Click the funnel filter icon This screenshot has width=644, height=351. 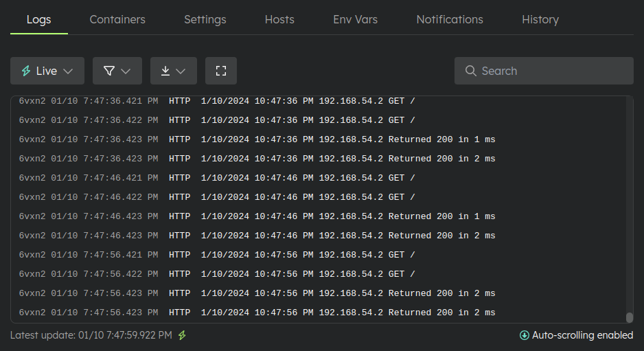point(109,71)
